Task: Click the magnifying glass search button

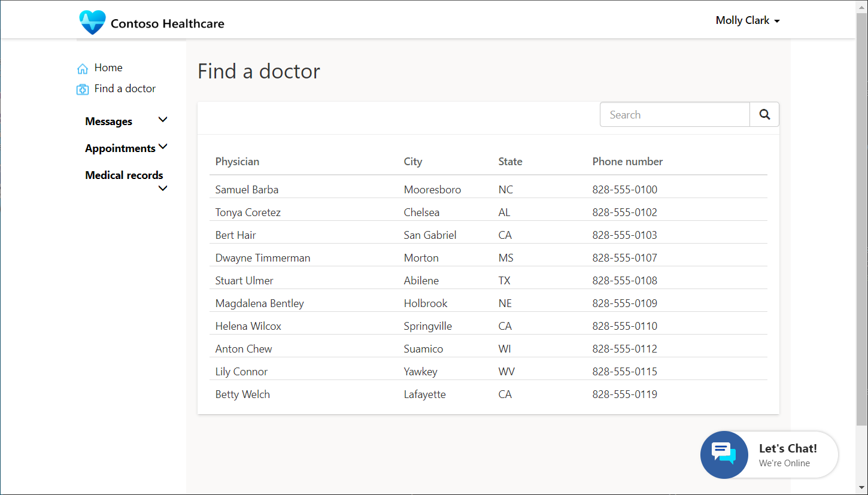Action: click(764, 115)
